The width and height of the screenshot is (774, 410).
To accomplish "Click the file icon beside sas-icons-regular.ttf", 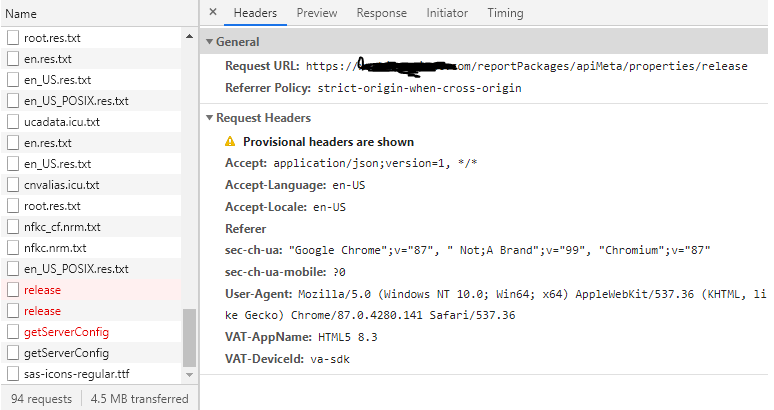I will click(x=14, y=374).
